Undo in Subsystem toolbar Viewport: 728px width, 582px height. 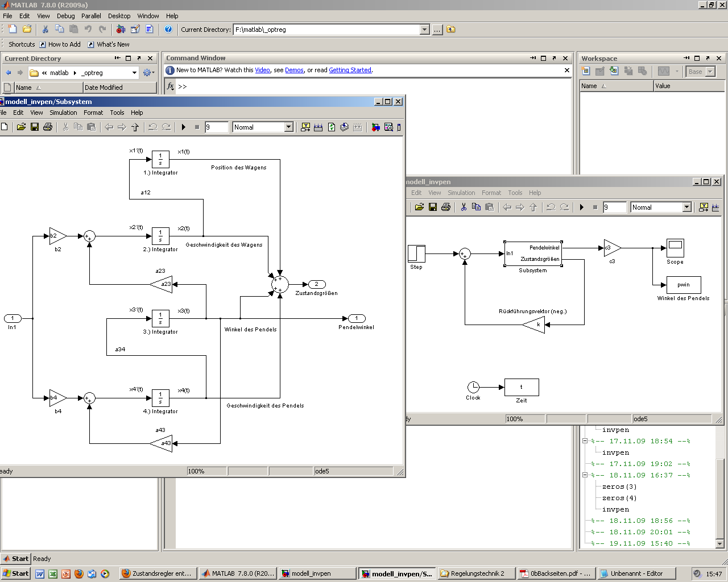(x=152, y=127)
